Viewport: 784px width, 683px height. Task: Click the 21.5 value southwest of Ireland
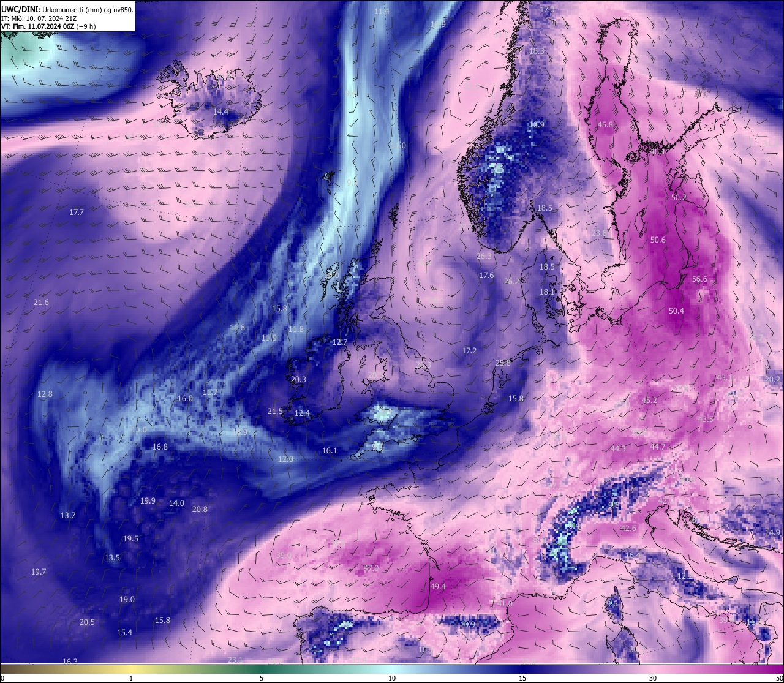click(275, 411)
